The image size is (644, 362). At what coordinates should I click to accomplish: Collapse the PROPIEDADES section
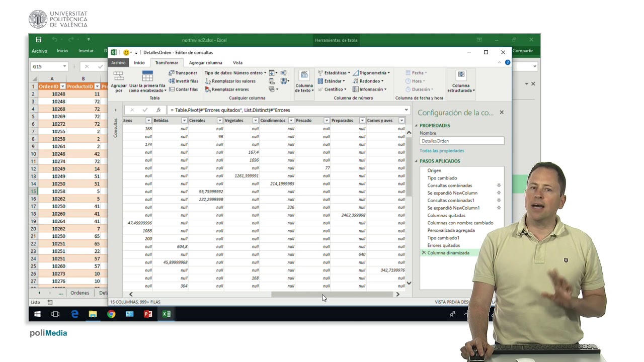[416, 126]
